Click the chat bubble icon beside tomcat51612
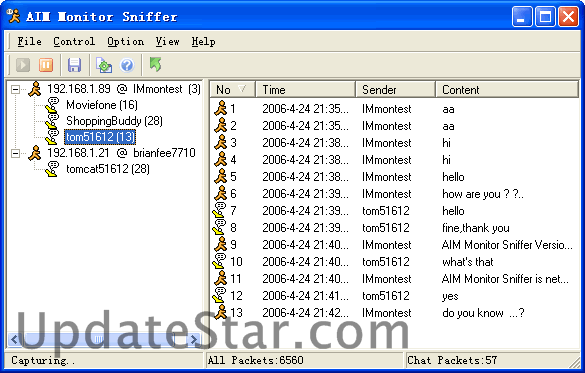The width and height of the screenshot is (585, 373). 52,169
